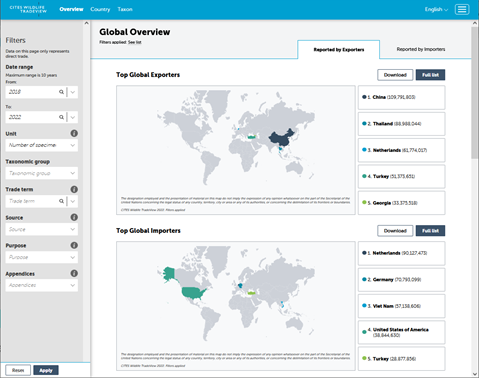The width and height of the screenshot is (479, 378).
Task: Open the Number of specimens unit dropdown
Action: [42, 145]
